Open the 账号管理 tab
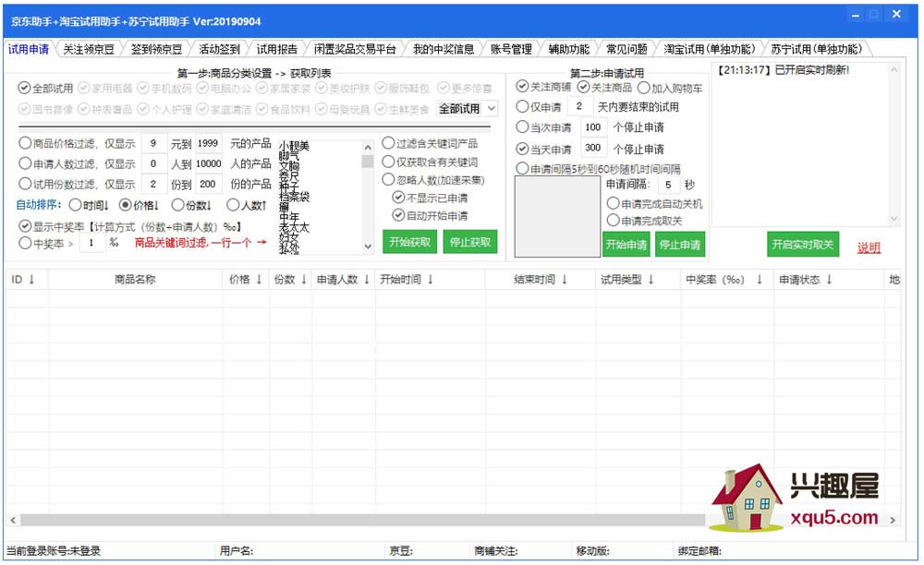The image size is (924, 565). (x=510, y=49)
